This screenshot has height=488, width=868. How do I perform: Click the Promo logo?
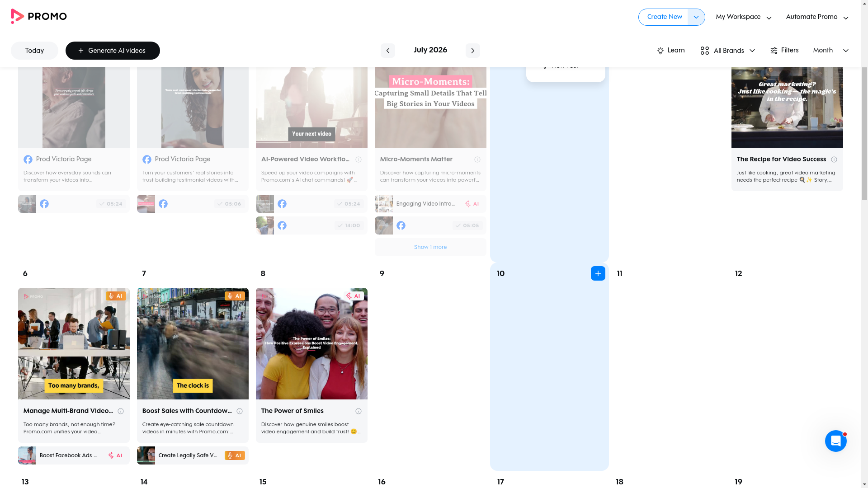pyautogui.click(x=38, y=16)
